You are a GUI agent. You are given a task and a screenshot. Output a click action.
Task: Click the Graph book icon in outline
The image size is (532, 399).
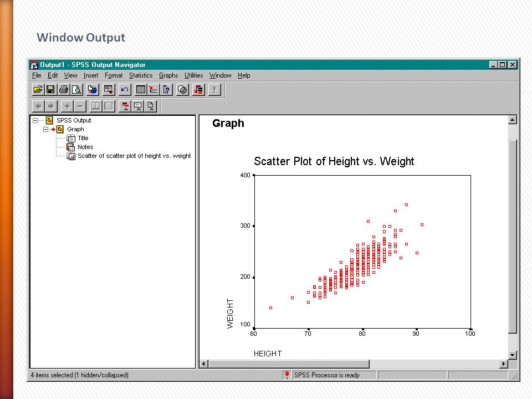tap(60, 129)
